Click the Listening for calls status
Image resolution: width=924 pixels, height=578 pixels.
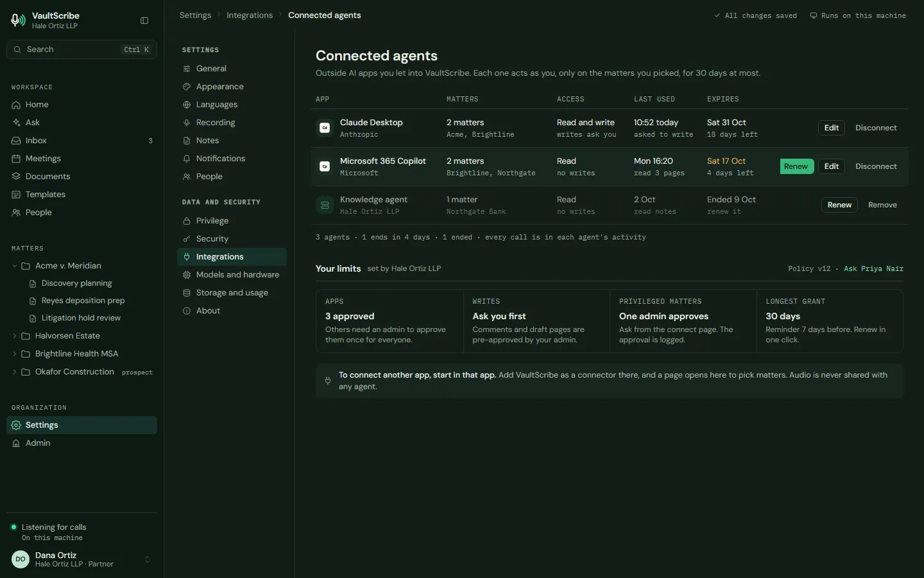pos(54,527)
